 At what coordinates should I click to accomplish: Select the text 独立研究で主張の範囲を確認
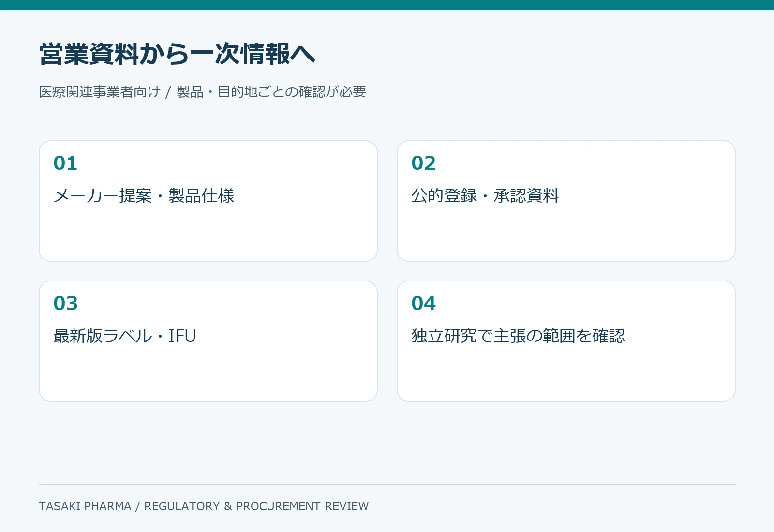[x=518, y=336]
